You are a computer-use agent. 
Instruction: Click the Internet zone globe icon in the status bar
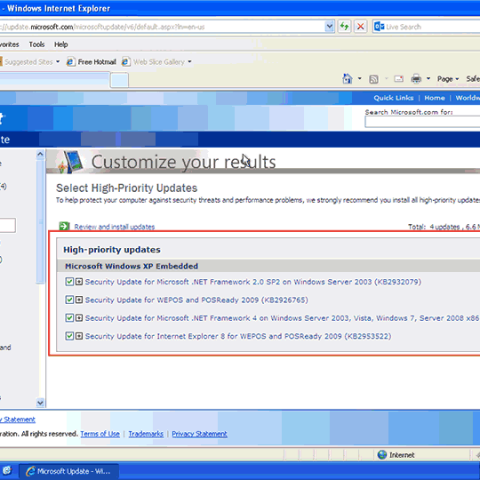click(x=382, y=455)
